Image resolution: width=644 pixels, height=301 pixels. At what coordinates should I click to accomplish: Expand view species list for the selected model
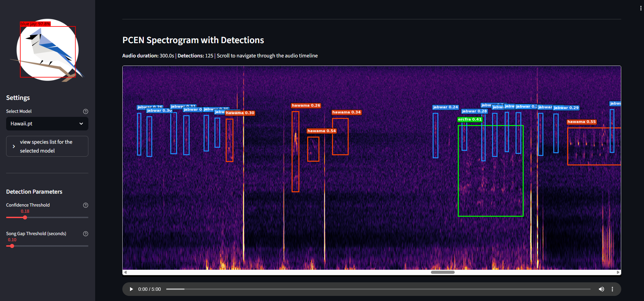point(47,146)
